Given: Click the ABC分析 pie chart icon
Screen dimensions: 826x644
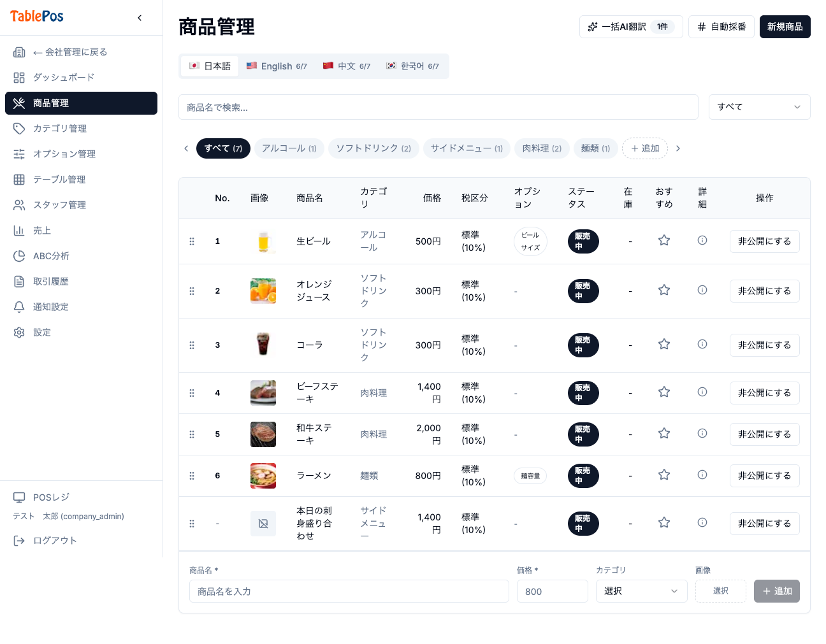Looking at the screenshot, I should pyautogui.click(x=19, y=256).
